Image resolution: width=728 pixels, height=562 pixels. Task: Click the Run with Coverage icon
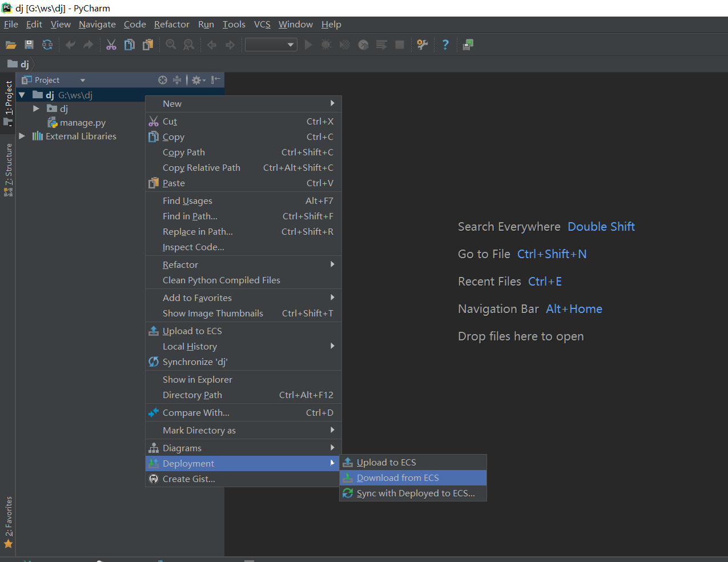click(345, 45)
